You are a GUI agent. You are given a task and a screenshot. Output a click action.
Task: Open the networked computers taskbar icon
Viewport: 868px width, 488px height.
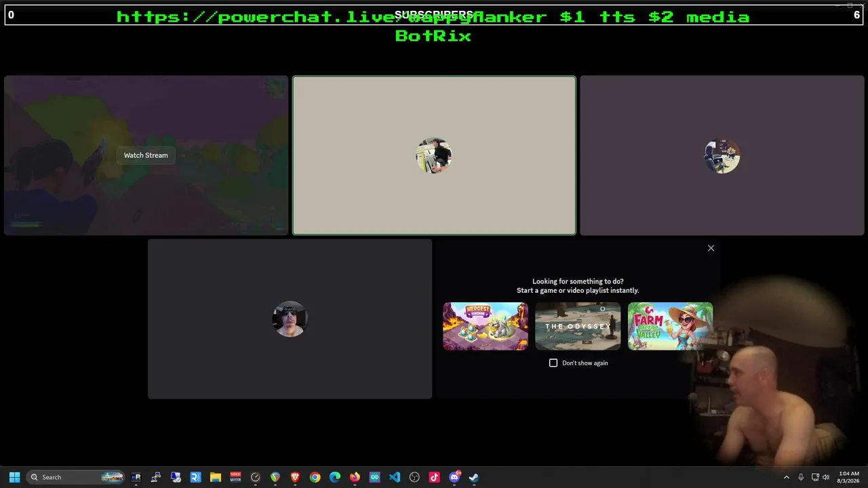[156, 477]
